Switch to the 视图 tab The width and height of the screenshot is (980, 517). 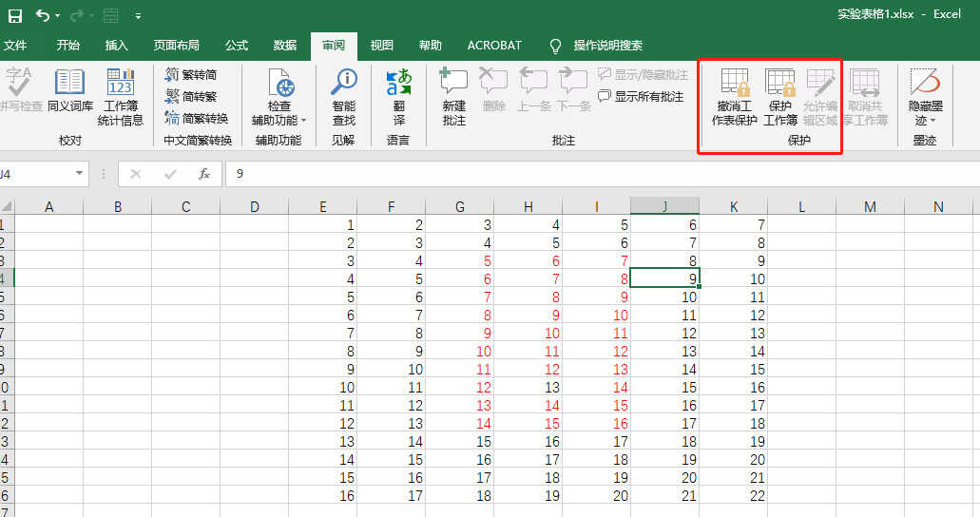pyautogui.click(x=382, y=45)
